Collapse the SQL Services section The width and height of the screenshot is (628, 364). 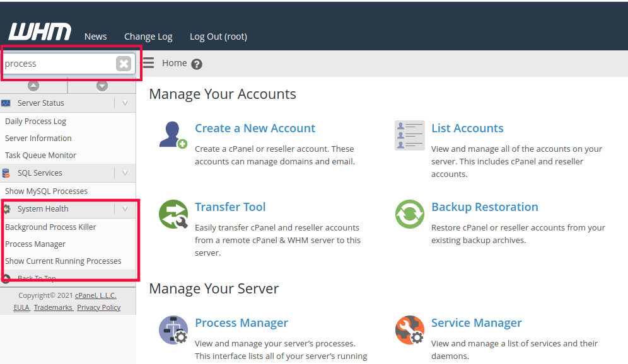click(125, 173)
